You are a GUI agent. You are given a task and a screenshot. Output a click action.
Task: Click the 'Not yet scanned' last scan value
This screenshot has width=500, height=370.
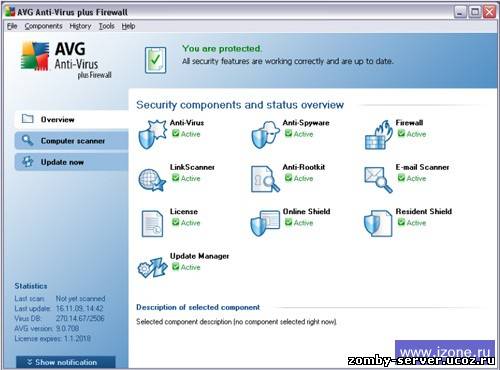[80, 298]
